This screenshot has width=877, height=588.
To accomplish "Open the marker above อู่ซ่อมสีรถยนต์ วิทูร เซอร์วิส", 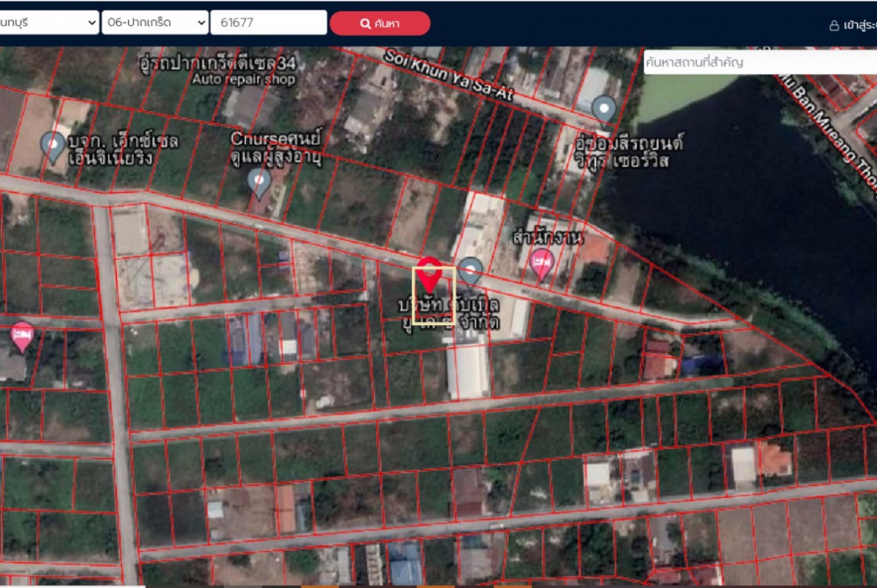I will [x=604, y=109].
